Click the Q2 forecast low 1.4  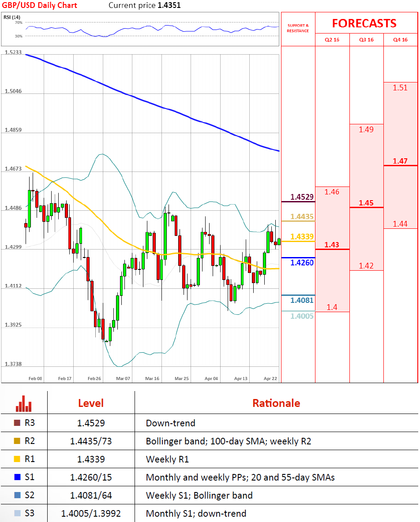point(332,307)
